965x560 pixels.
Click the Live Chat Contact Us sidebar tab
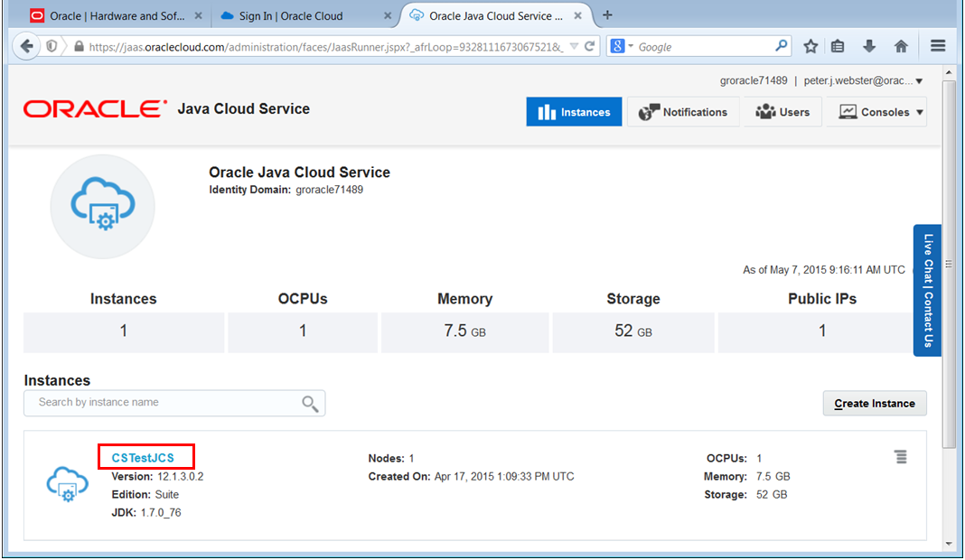[927, 289]
